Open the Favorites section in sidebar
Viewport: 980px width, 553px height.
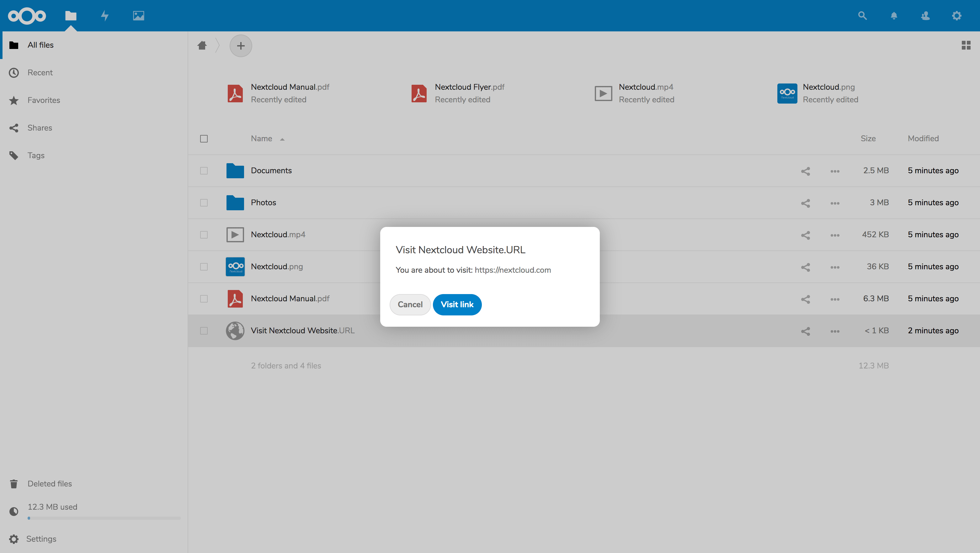point(44,100)
